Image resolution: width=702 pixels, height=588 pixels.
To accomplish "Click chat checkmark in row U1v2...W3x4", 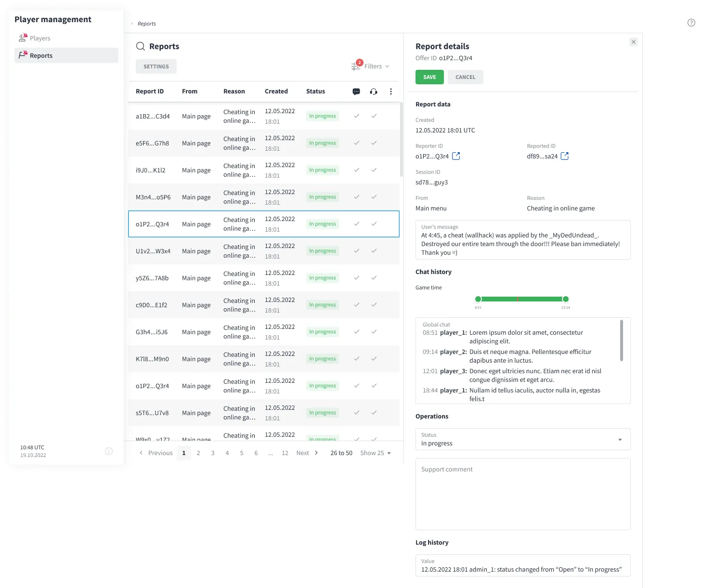I will (356, 251).
